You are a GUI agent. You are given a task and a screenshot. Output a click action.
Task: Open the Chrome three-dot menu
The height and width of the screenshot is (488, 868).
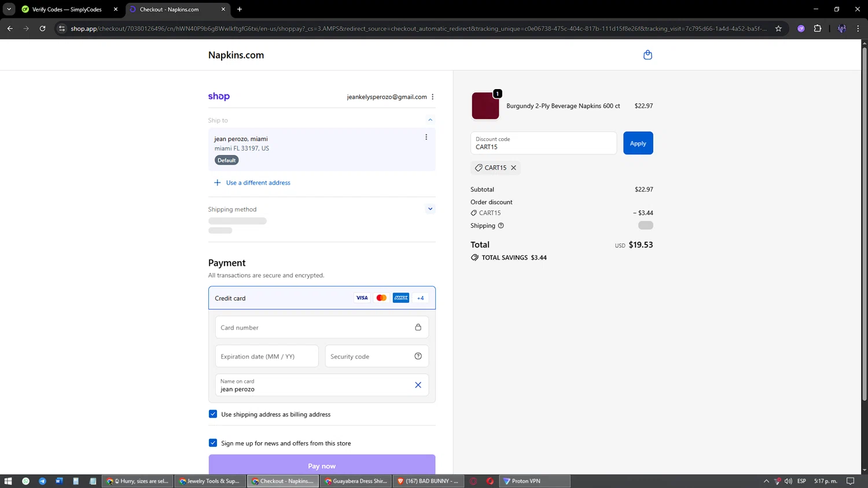tap(858, 28)
